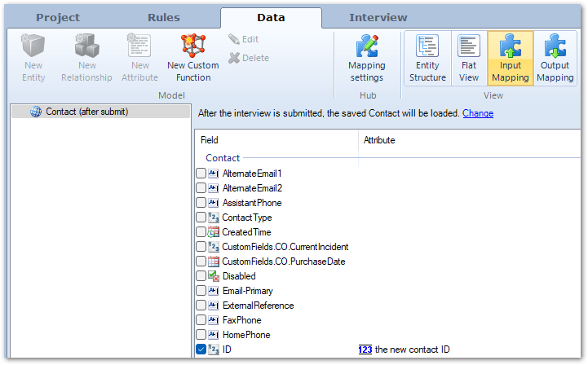Check the Email-Primary checkbox
Viewport: 588px width, 365px height.
[x=201, y=290]
